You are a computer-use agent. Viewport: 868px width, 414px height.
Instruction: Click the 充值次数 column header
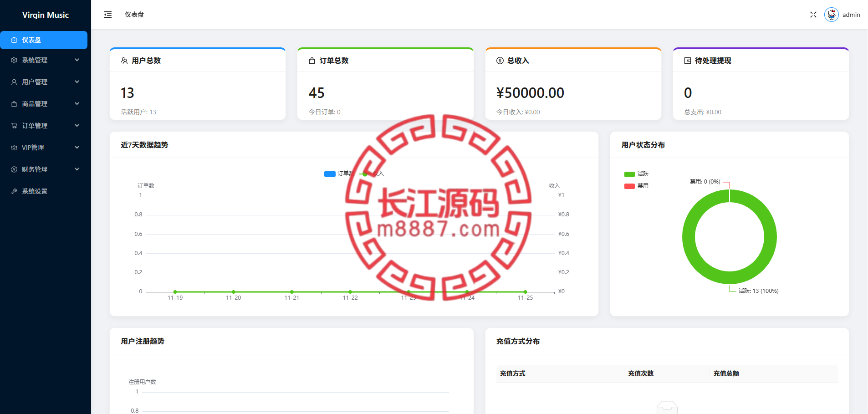tap(641, 373)
